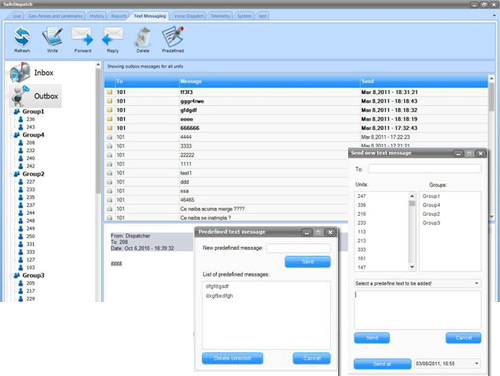The image size is (500, 376).
Task: Click the units list scroll-down arrow
Action: (412, 267)
